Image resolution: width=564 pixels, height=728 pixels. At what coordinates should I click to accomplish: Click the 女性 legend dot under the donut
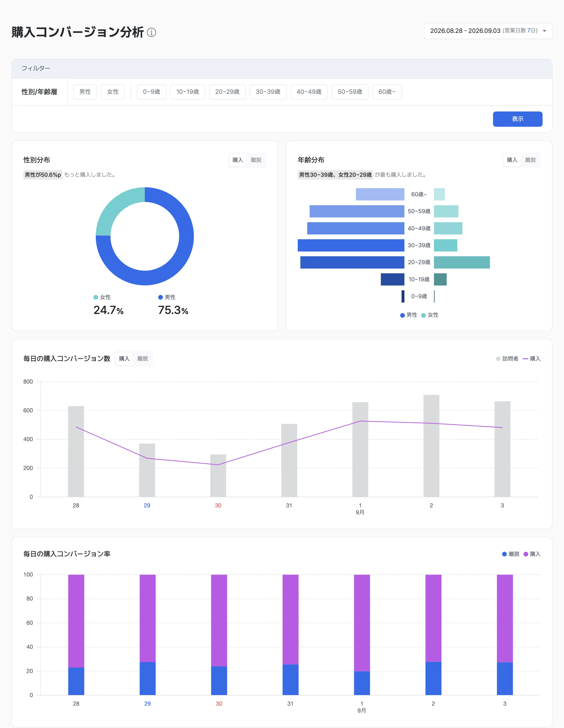tap(96, 297)
